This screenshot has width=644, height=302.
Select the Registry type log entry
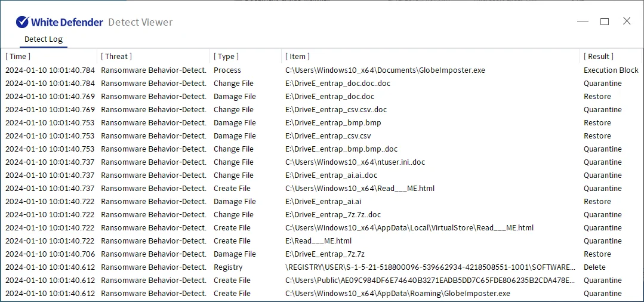tap(228, 267)
